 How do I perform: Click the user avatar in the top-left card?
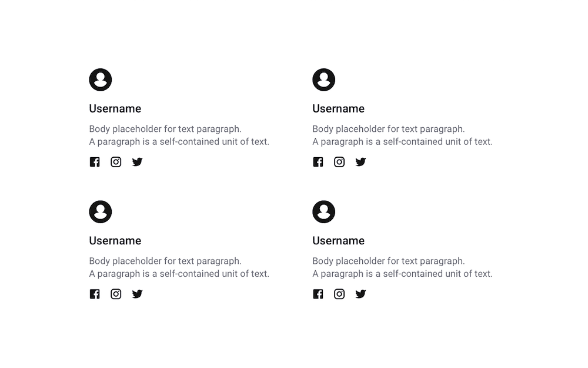click(x=101, y=79)
